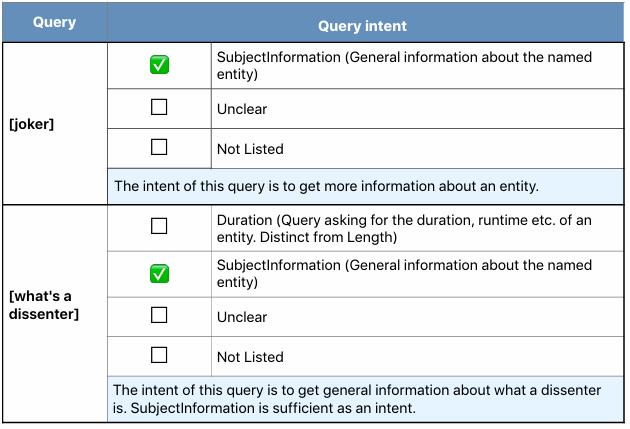Uncheck SubjectInformation checkbox for the joker query
Image resolution: width=630 pixels, height=429 pixels.
click(x=159, y=65)
